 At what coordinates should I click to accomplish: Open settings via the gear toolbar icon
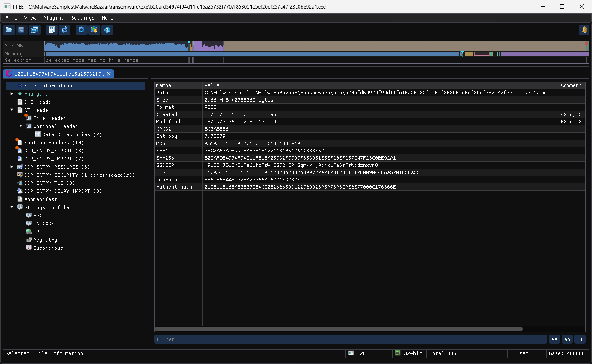(x=82, y=30)
